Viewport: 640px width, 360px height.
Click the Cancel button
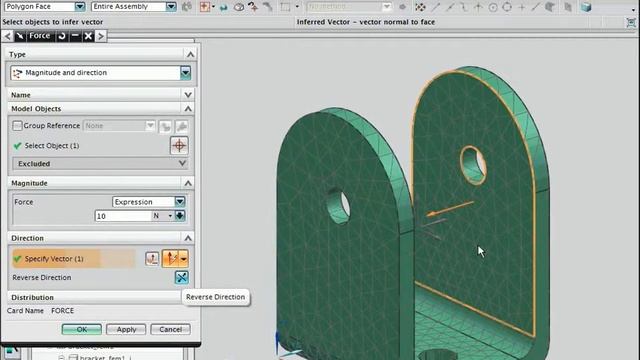(x=171, y=329)
